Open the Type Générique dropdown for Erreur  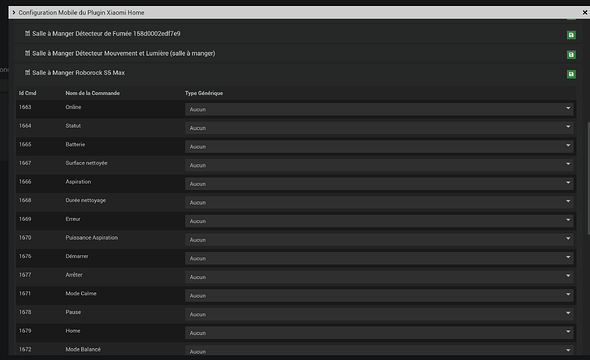click(379, 221)
